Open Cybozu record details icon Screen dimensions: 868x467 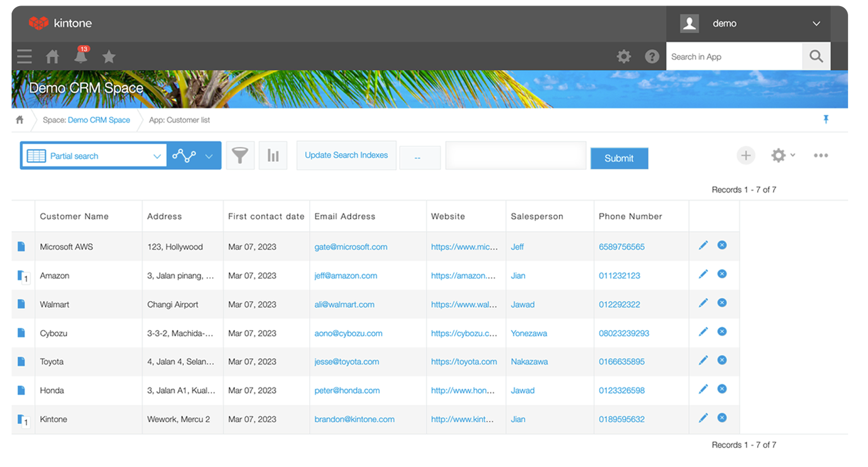pos(22,333)
